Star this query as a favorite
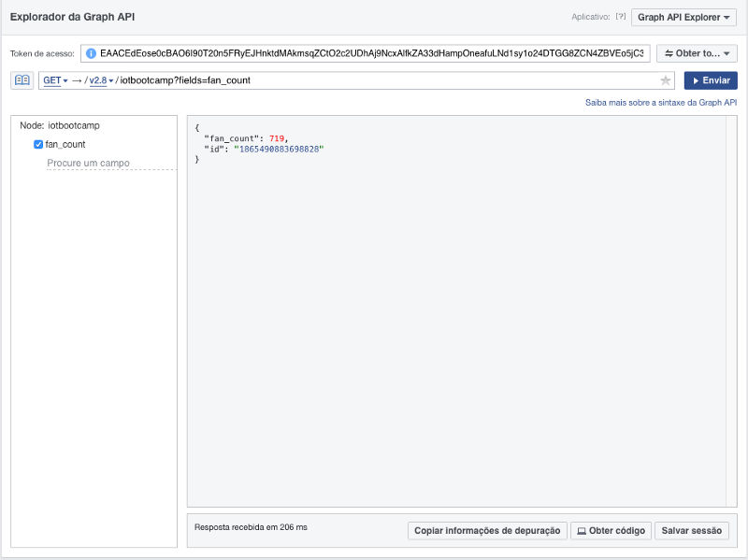Screen dimensions: 748x560 (666, 80)
